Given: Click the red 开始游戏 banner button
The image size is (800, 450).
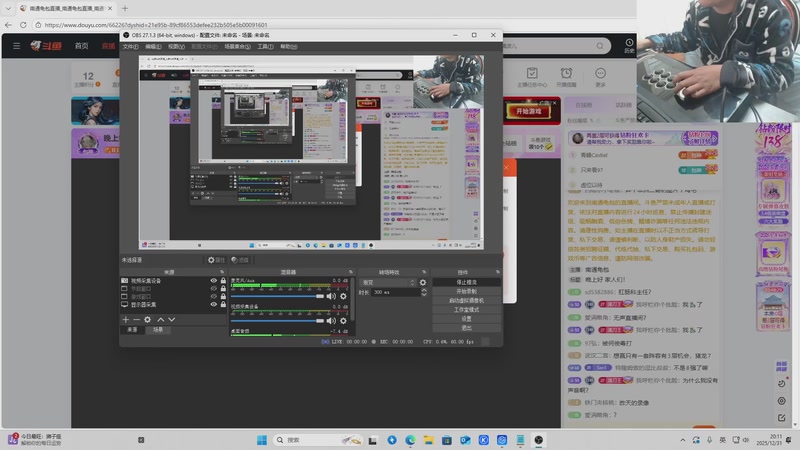Looking at the screenshot, I should click(x=529, y=111).
